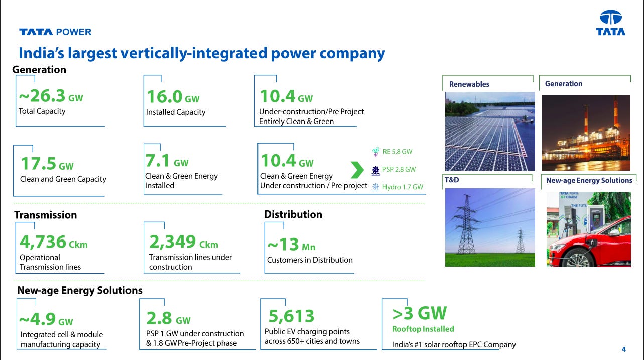
Task: Click the green chevron arrow beside 10.4 GW
Action: tap(357, 170)
